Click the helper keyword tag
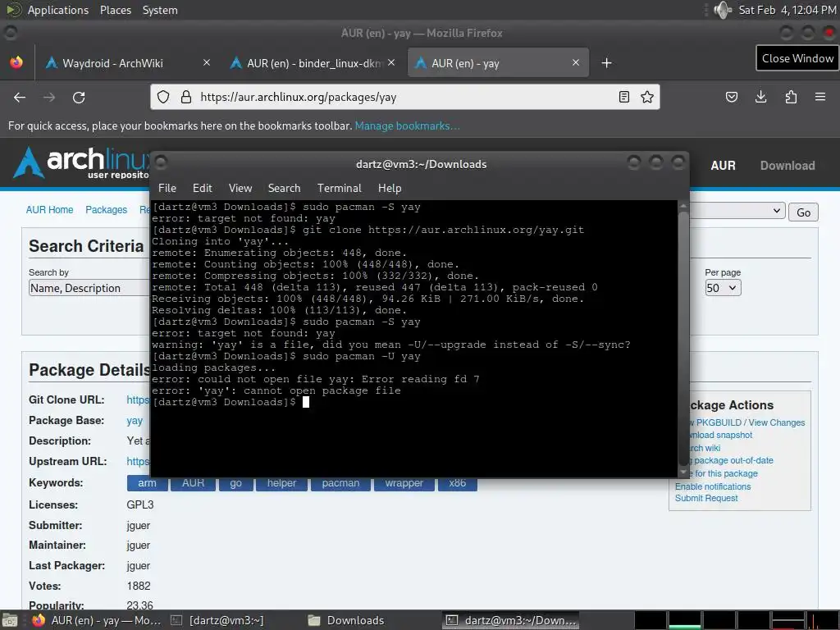The image size is (840, 630). coord(281,483)
